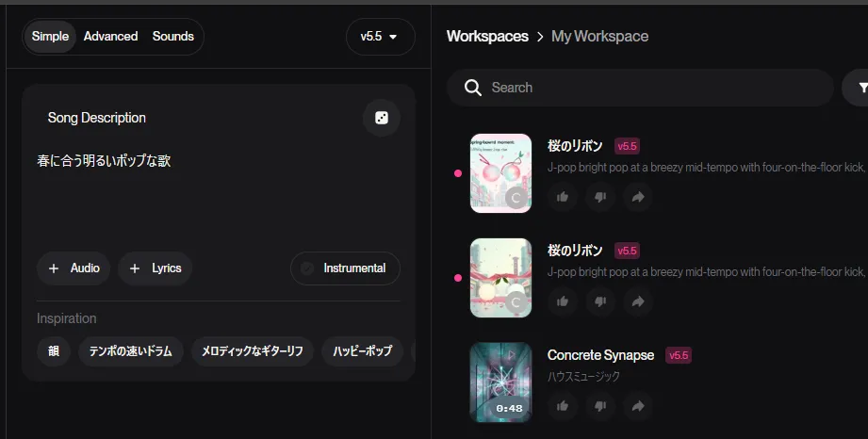Dislike the first 桜のリボン song
Viewport: 868px width, 439px height.
click(600, 197)
